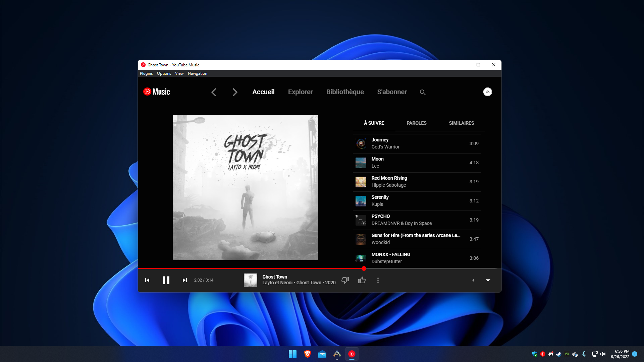The height and width of the screenshot is (362, 644).
Task: Open the YouTube Music home logo
Action: (156, 92)
